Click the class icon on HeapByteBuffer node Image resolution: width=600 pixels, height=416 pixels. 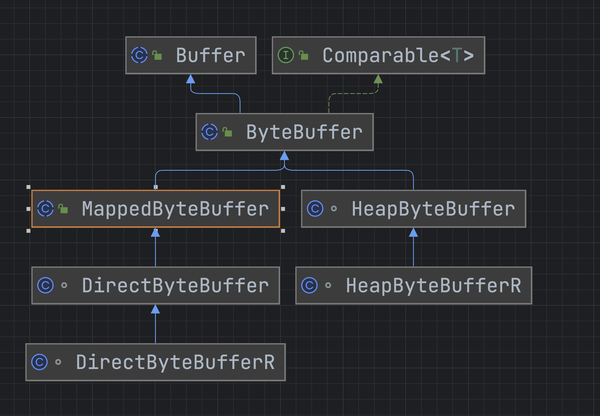coord(315,209)
